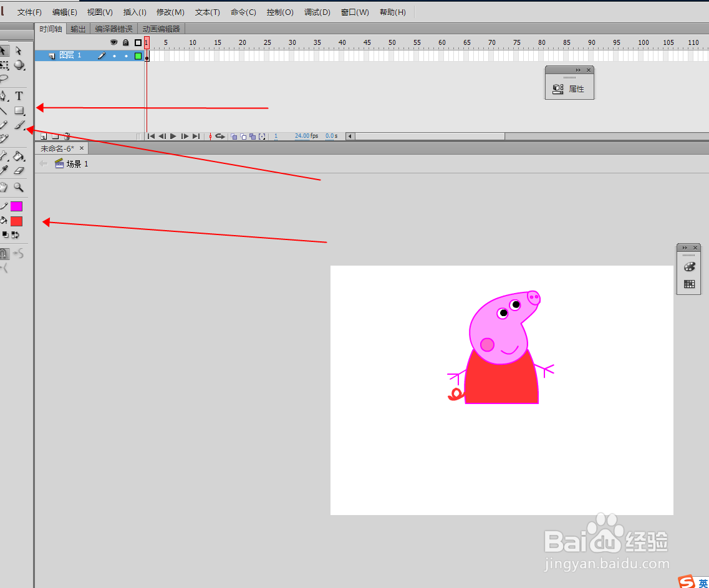
Task: Select the Paint Bucket tool
Action: click(19, 157)
